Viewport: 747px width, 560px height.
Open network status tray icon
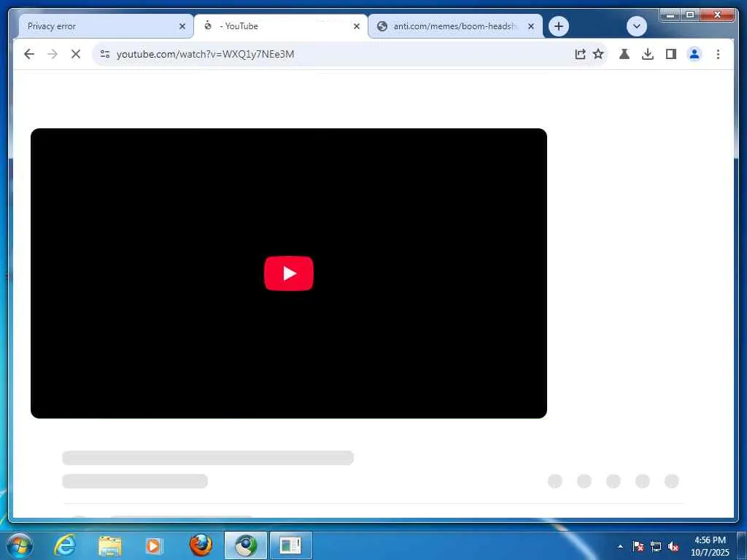(x=656, y=546)
